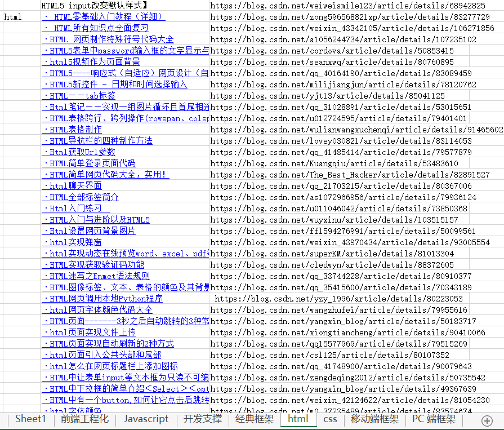Open link Html笔记——实现一组图片循环
This screenshot has height=430, width=504.
pyautogui.click(x=126, y=107)
